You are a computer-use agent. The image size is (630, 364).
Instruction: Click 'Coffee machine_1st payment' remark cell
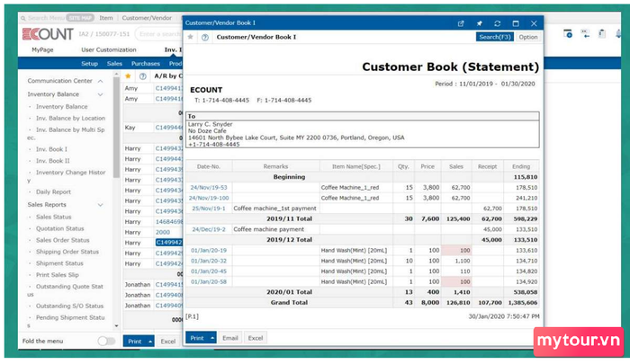pos(275,209)
